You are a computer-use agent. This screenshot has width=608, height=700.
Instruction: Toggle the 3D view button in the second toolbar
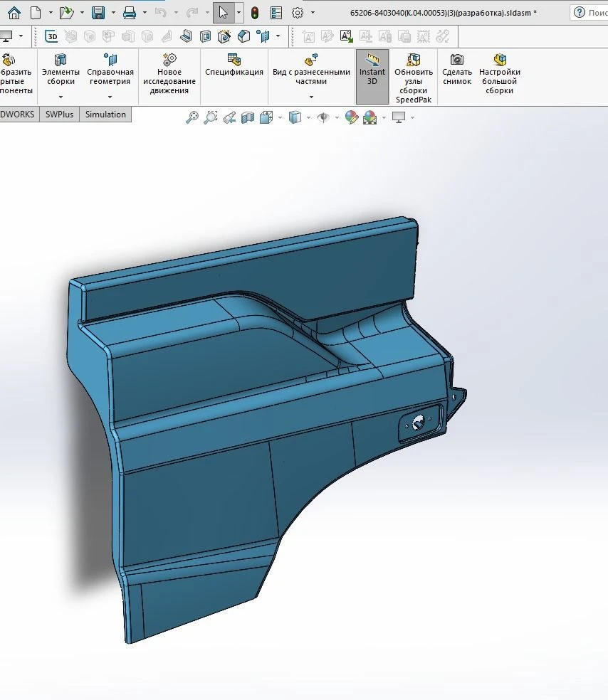point(52,36)
